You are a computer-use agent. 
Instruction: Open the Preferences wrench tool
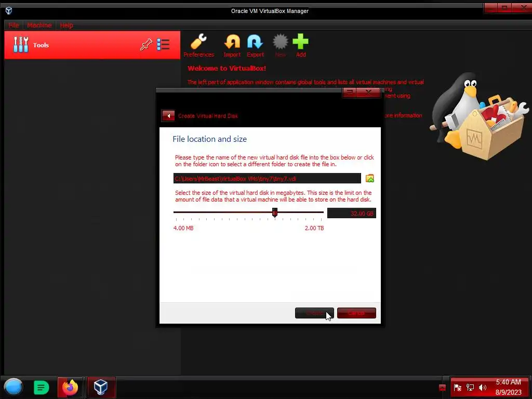[199, 46]
